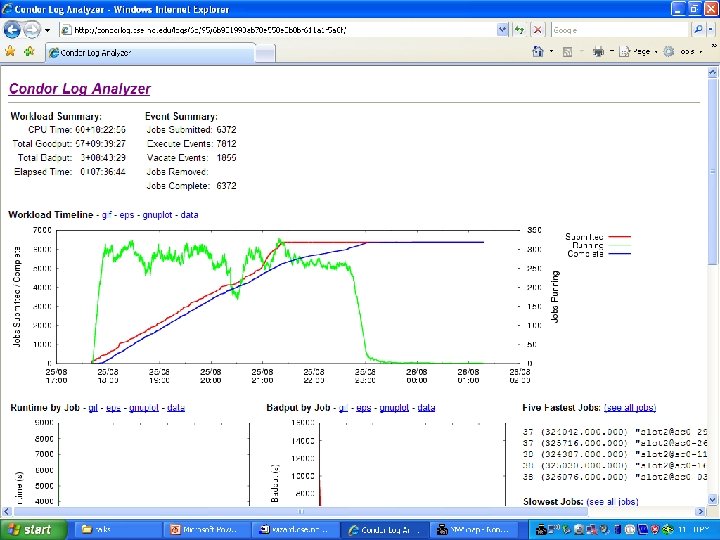Select the Condor Log Analyzer tab

150,53
